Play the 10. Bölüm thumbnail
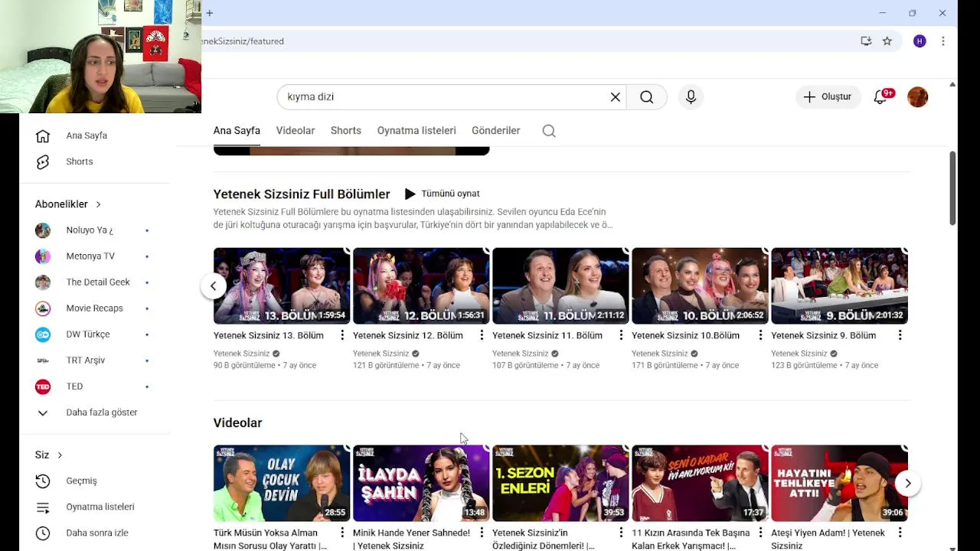The image size is (980, 551). tap(700, 286)
